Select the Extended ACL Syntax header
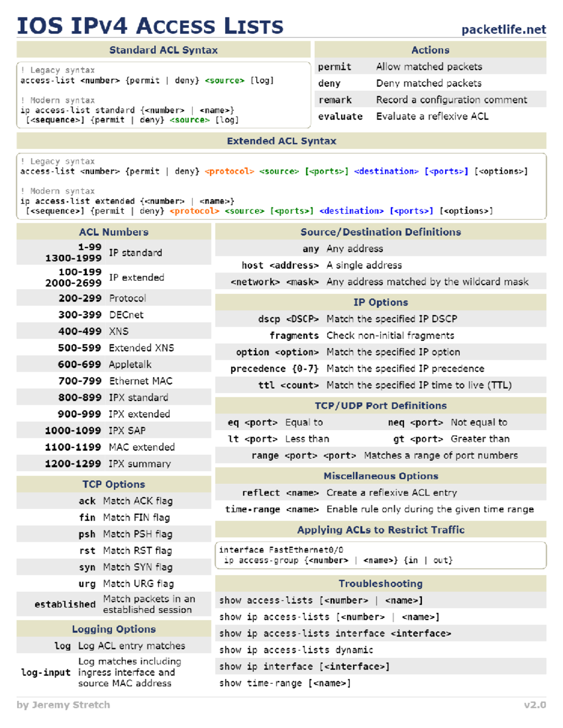This screenshot has width=563, height=728. click(x=281, y=141)
